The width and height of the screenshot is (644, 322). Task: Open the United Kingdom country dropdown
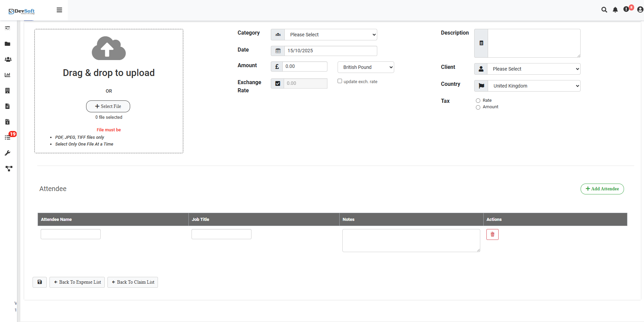pyautogui.click(x=534, y=86)
